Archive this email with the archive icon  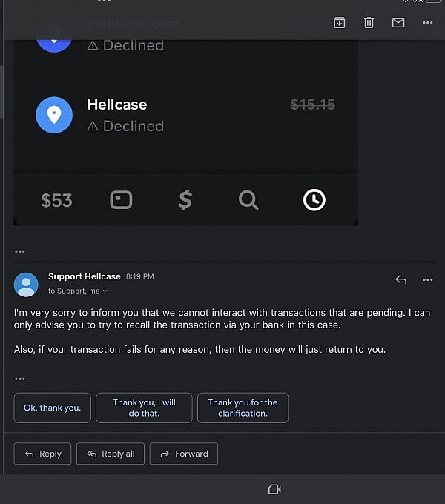pos(339,23)
